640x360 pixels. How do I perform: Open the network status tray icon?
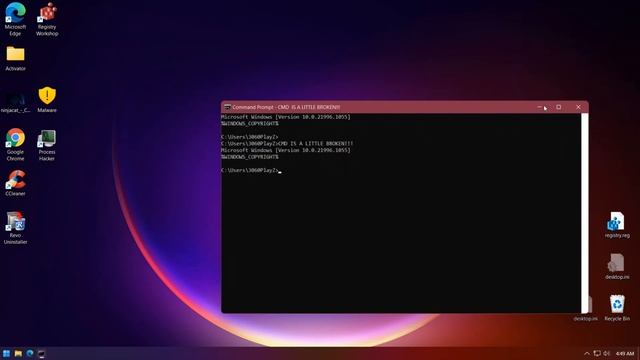(597, 353)
